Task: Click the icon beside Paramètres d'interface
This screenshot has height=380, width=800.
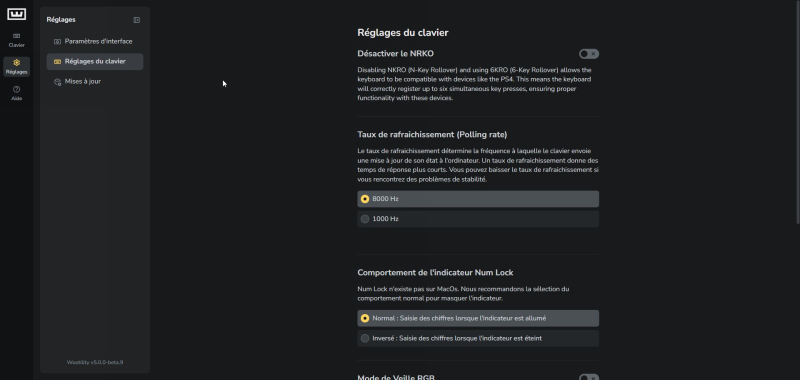Action: point(57,41)
